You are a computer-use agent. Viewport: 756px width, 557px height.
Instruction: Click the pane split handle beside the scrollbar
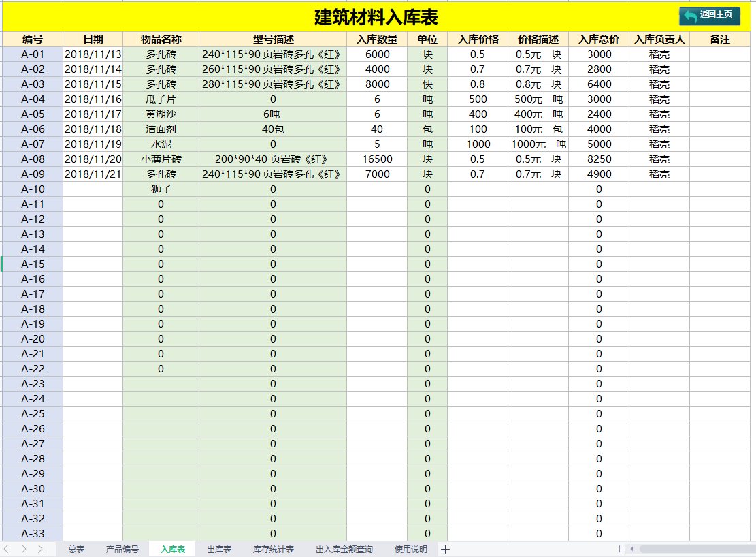pyautogui.click(x=621, y=549)
